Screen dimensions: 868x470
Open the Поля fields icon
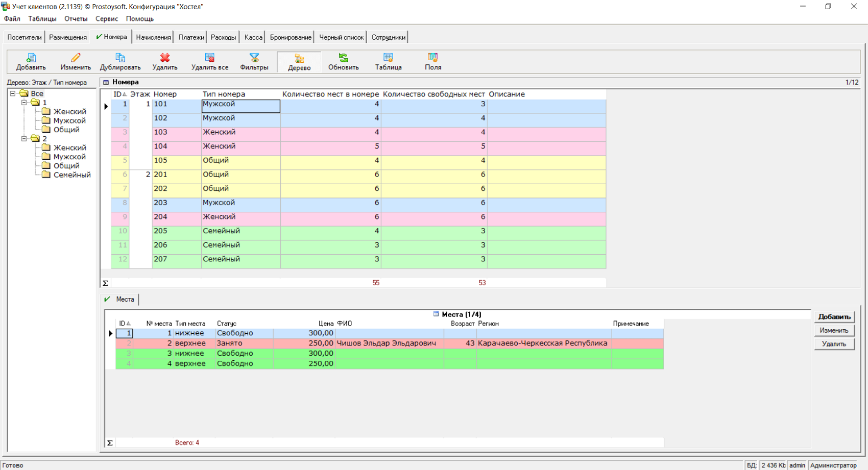[x=432, y=58]
